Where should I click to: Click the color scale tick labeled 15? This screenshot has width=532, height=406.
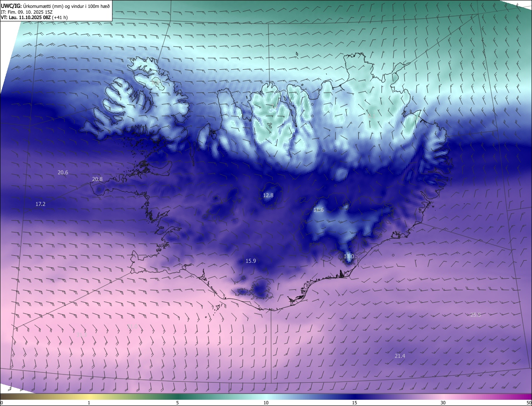[355, 403]
